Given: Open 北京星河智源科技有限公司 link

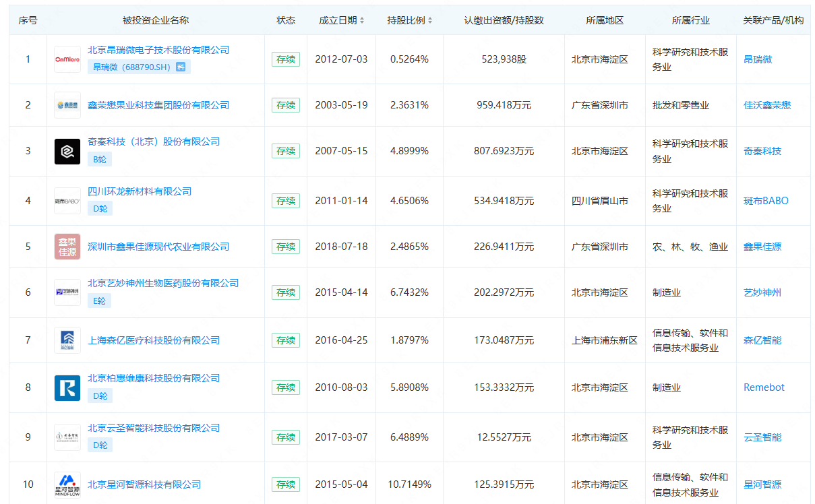Looking at the screenshot, I should pyautogui.click(x=144, y=484).
